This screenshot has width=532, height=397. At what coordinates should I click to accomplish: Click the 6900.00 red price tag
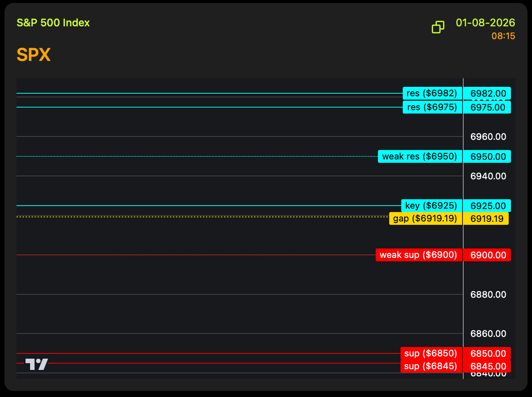[487, 255]
